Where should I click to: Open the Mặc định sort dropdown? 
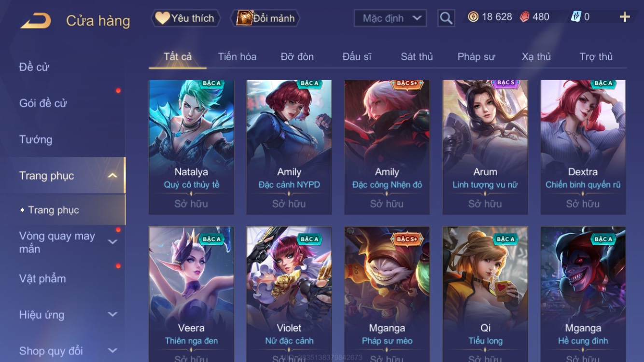coord(390,18)
